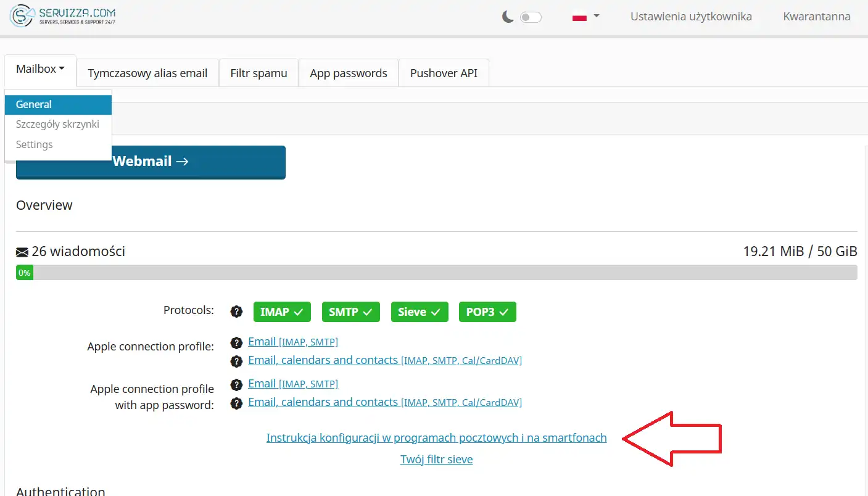Screen dimensions: 868x496
Task: Click the Overview heading
Action: [44, 205]
